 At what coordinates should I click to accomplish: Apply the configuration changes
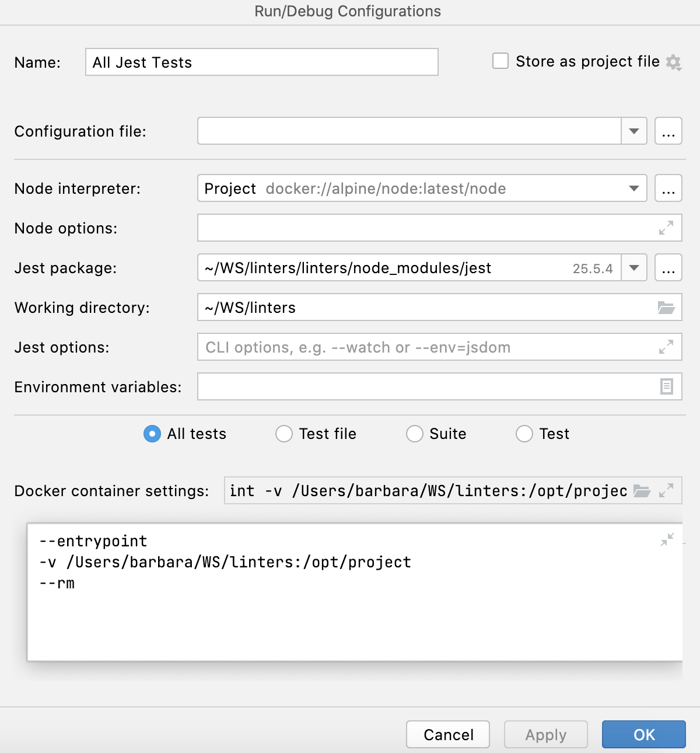click(x=545, y=734)
